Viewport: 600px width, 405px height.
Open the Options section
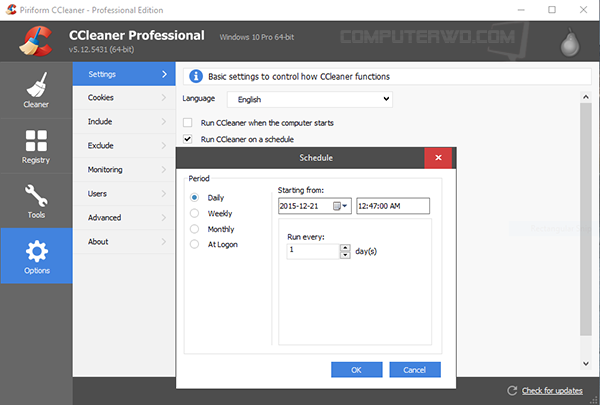click(x=36, y=256)
